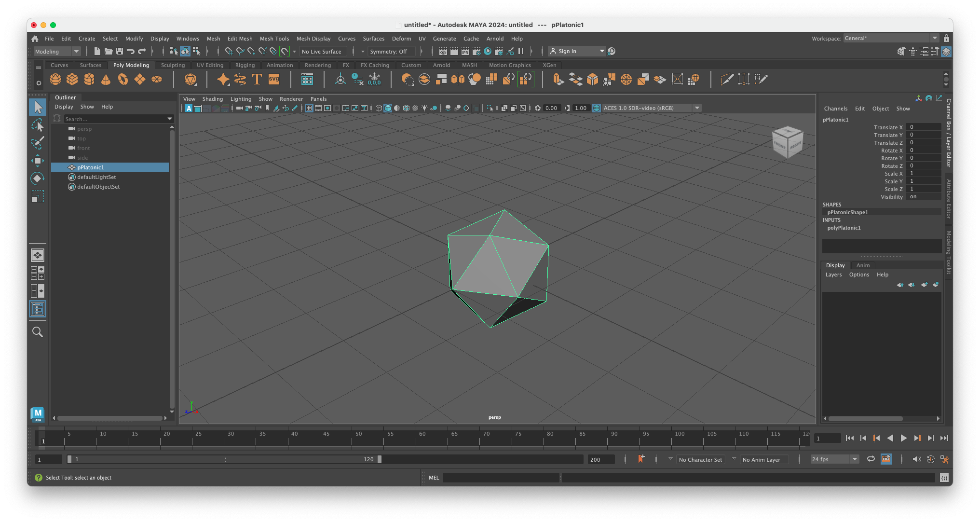Click the Play Forwards button
This screenshot has height=522, width=980.
[903, 438]
